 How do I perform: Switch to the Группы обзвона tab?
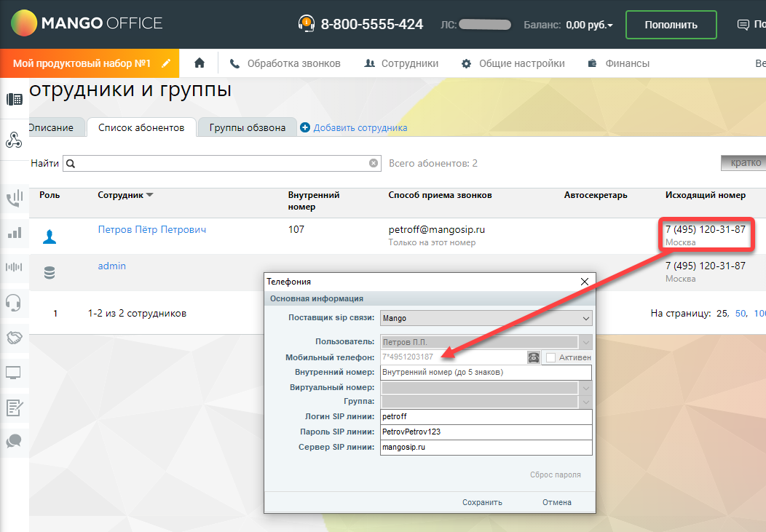[x=247, y=127]
